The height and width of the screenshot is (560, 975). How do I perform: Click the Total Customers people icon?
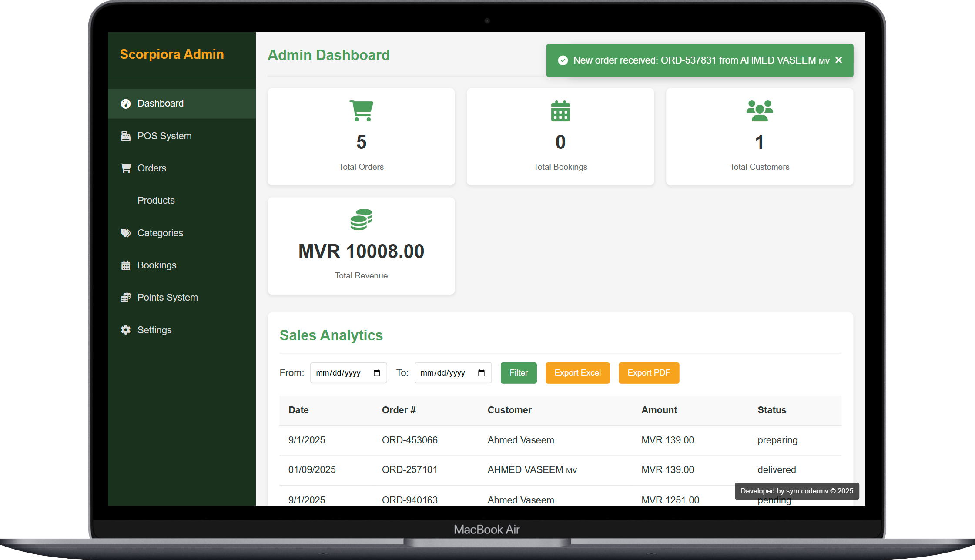[759, 111]
